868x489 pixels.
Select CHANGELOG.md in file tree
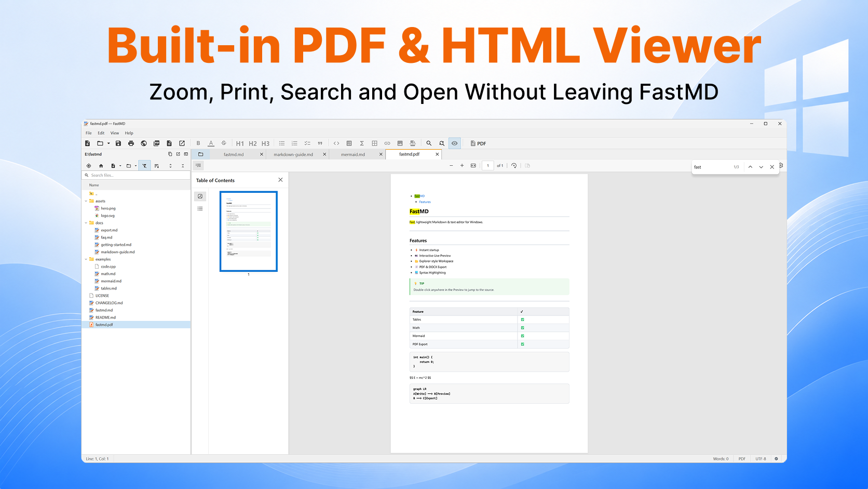pyautogui.click(x=109, y=303)
